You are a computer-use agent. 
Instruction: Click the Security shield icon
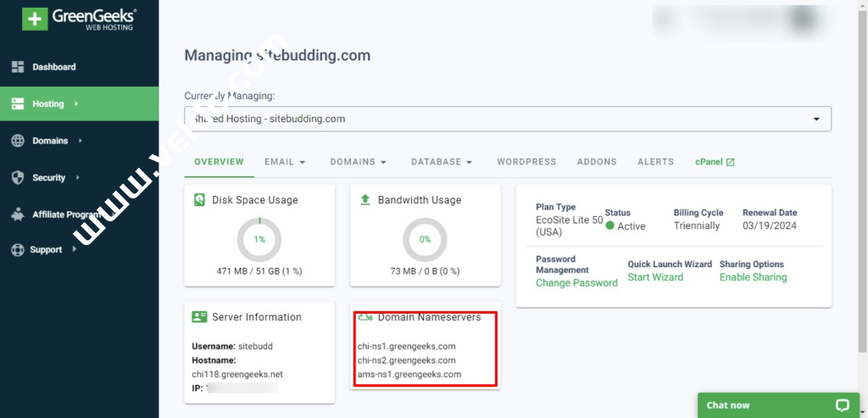click(18, 178)
